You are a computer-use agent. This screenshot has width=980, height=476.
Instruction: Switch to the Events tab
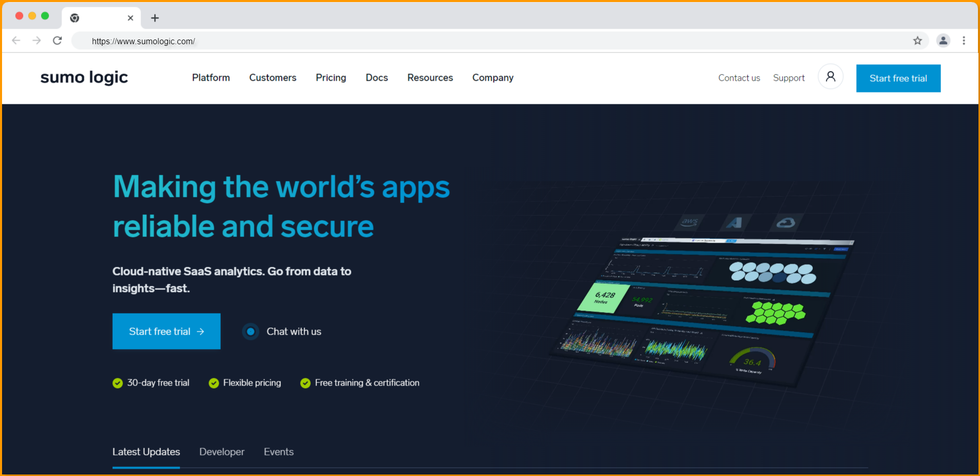(279, 452)
